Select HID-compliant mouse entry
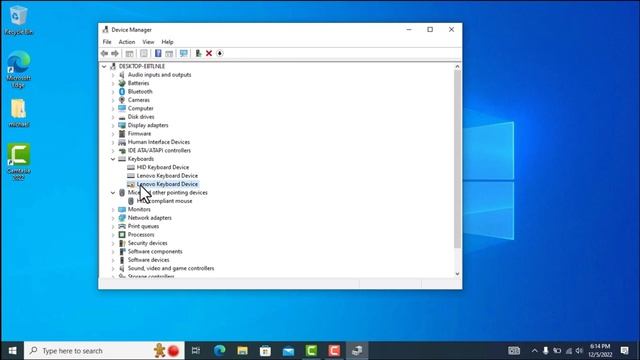 click(x=164, y=201)
